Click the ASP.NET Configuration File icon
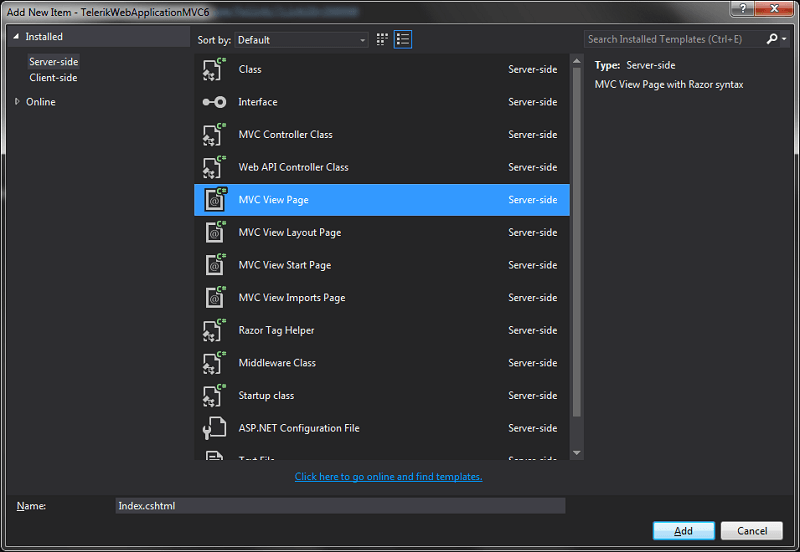 [214, 429]
